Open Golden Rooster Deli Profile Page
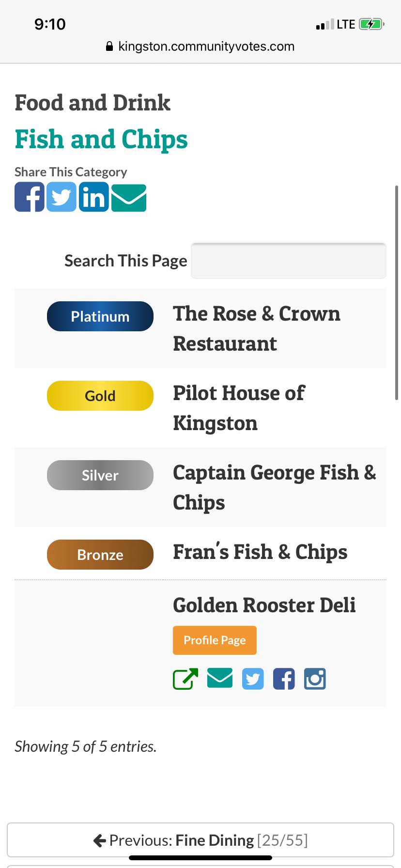Screen dimensions: 401x868 [x=215, y=640]
